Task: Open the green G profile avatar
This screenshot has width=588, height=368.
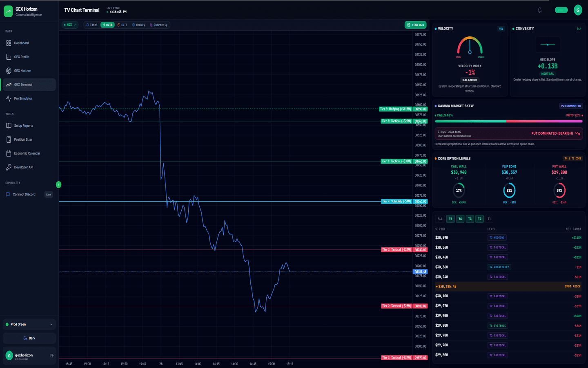Action: tap(578, 10)
